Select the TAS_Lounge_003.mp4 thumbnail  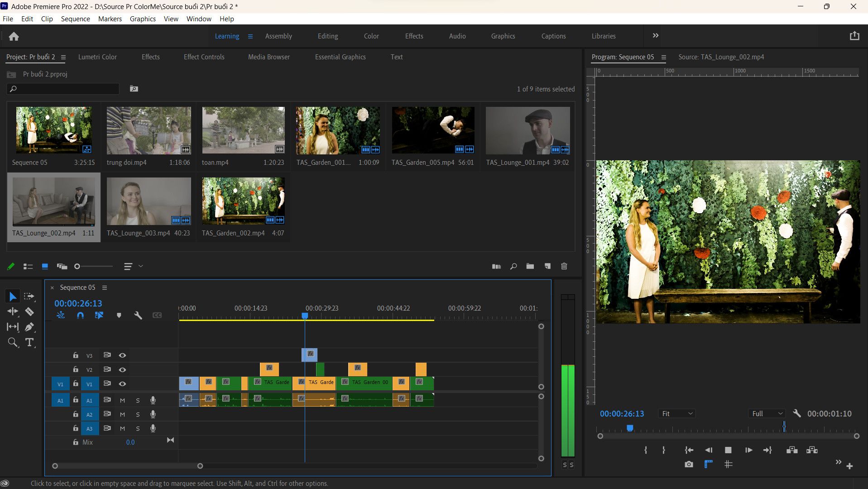click(x=149, y=201)
